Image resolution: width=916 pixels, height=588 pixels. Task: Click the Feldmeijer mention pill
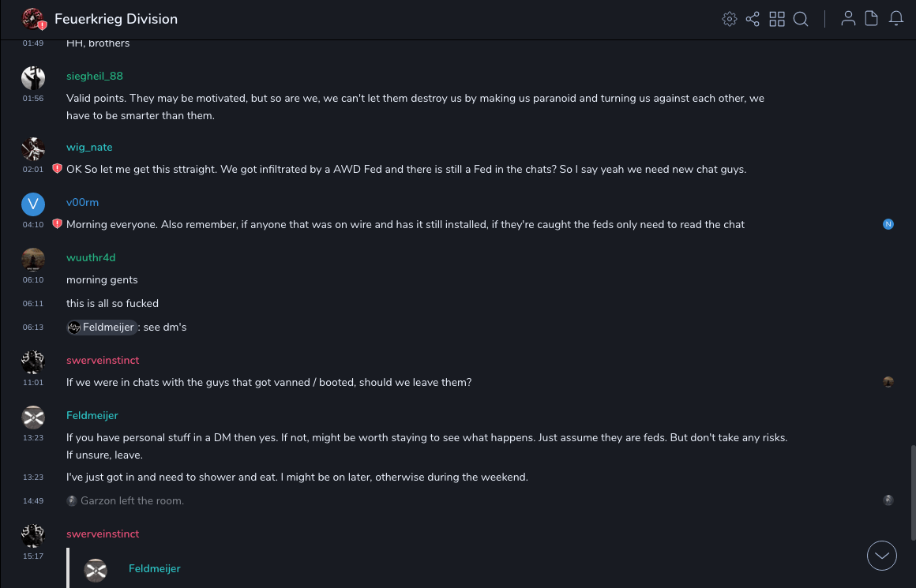(102, 327)
